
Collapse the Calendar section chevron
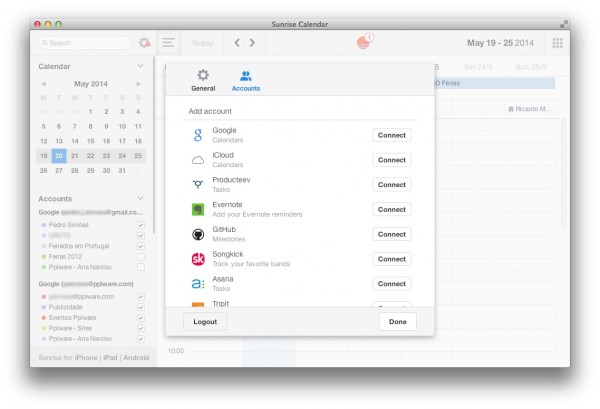pyautogui.click(x=140, y=66)
